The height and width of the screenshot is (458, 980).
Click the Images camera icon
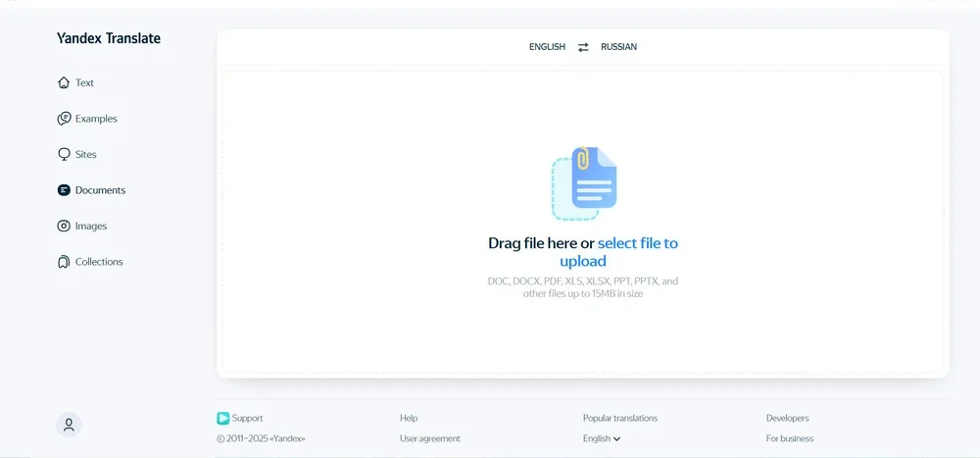click(x=64, y=227)
